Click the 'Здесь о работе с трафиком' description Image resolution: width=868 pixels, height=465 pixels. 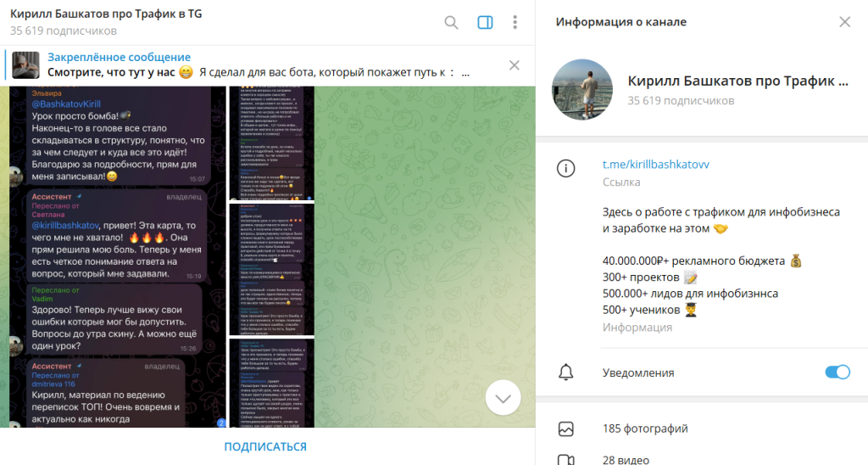tap(721, 220)
